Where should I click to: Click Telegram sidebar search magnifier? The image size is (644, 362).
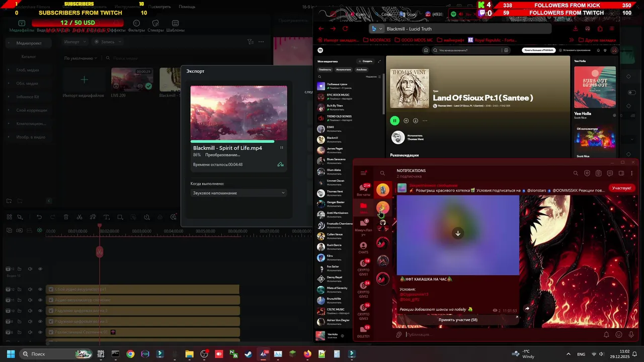(x=382, y=173)
